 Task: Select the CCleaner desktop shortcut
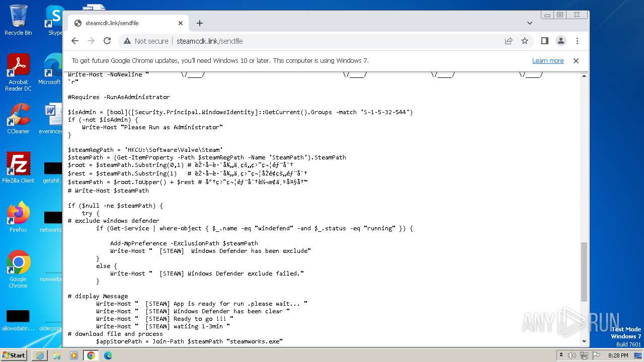[x=18, y=119]
